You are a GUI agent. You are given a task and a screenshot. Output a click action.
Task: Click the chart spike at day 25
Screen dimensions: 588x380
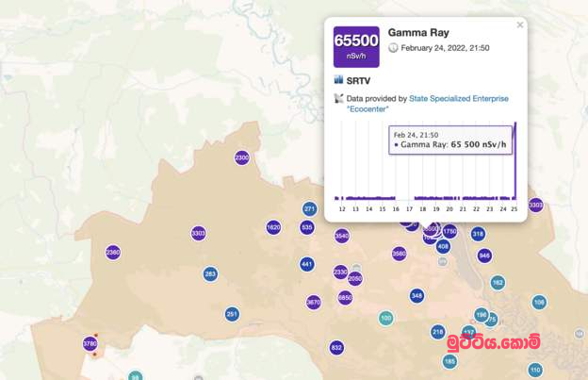(514, 170)
